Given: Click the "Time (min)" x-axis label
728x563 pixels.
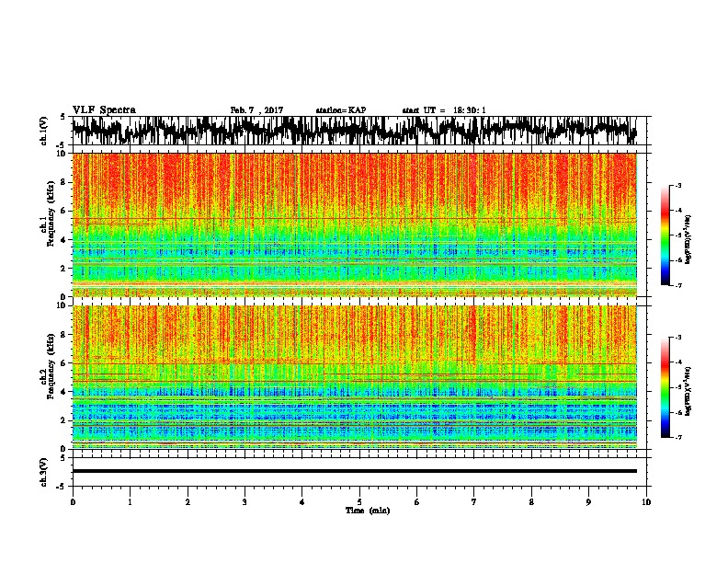Looking at the screenshot, I should (368, 511).
